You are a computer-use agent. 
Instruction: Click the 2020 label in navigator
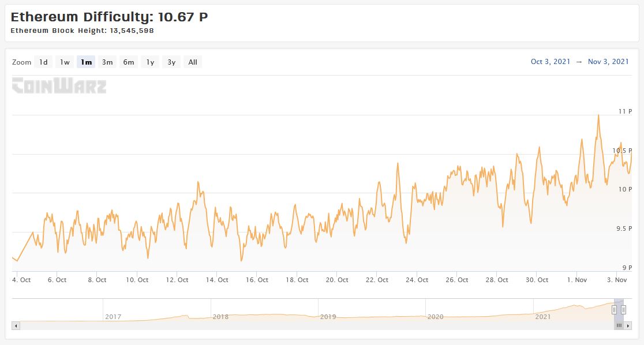pyautogui.click(x=435, y=317)
